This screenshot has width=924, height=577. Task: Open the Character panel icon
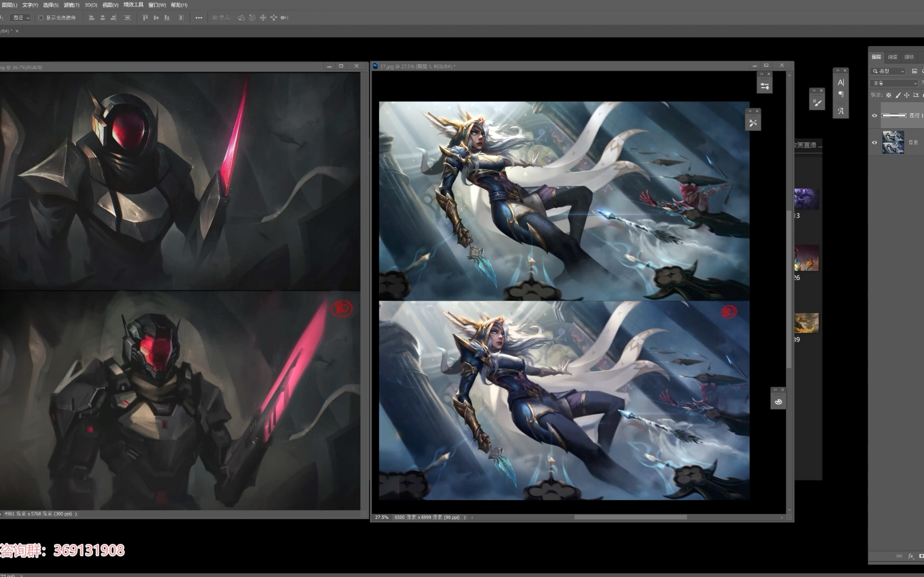coord(841,82)
